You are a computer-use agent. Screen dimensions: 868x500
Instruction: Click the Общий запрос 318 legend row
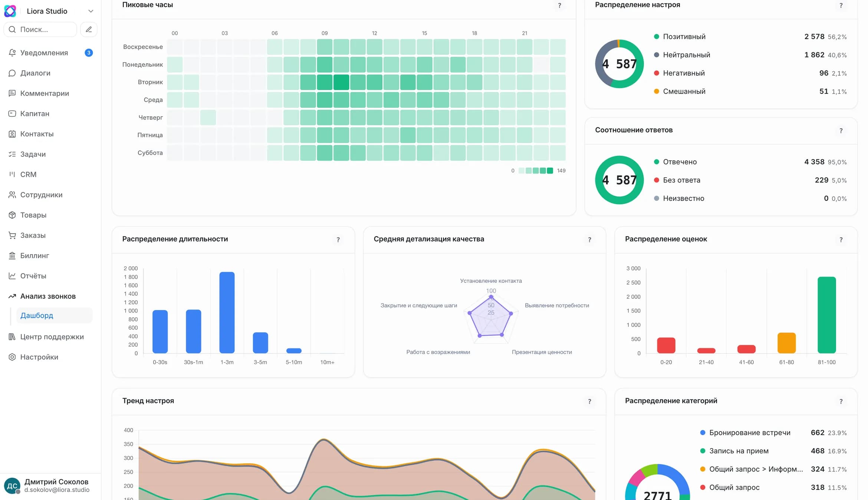click(x=773, y=487)
